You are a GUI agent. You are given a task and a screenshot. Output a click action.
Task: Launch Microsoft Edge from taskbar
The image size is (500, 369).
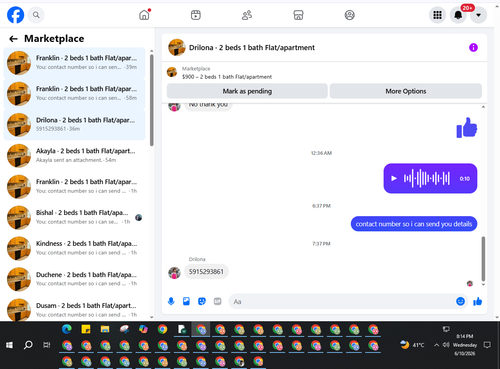pyautogui.click(x=67, y=329)
